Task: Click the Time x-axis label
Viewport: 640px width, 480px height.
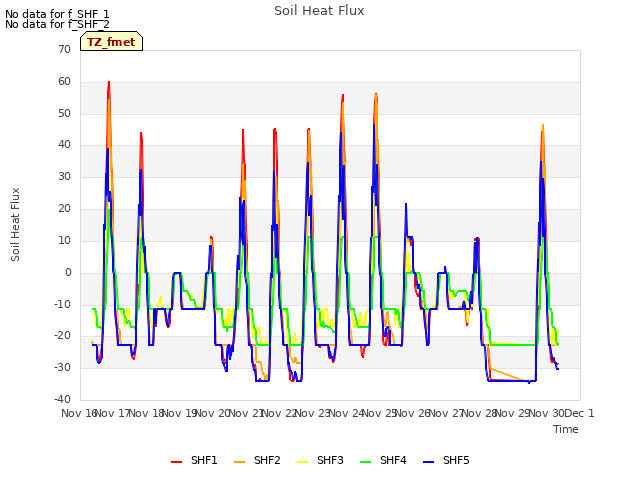Action: (566, 429)
